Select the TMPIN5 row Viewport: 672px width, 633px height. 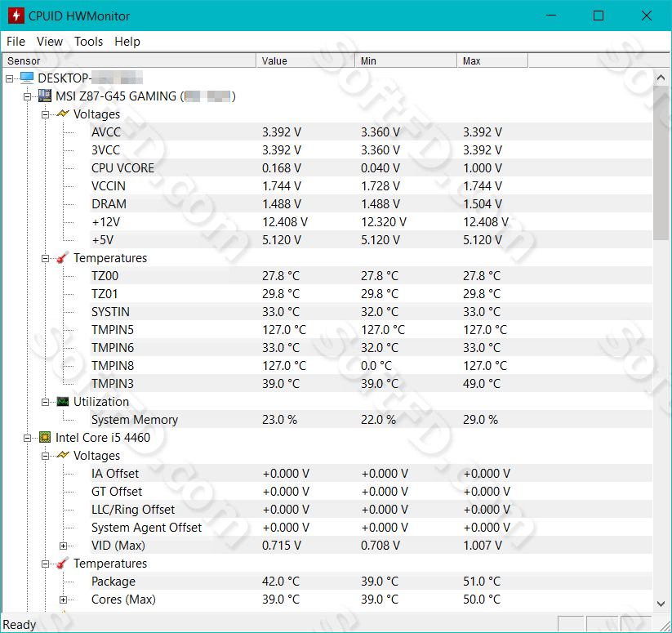pyautogui.click(x=372, y=330)
